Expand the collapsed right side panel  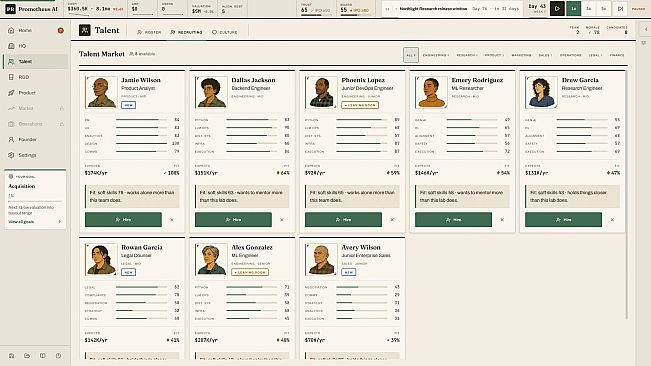[646, 29]
